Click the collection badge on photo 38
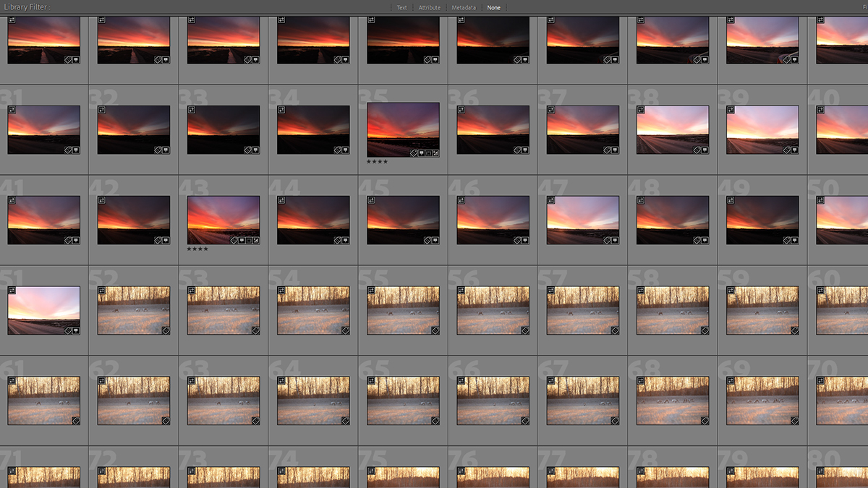868x488 pixels. click(705, 150)
